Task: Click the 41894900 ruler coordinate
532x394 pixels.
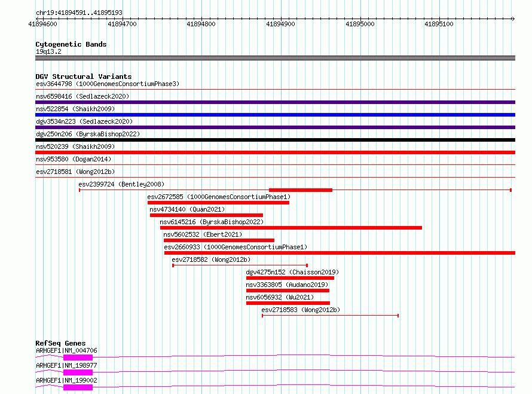Action: click(x=280, y=24)
